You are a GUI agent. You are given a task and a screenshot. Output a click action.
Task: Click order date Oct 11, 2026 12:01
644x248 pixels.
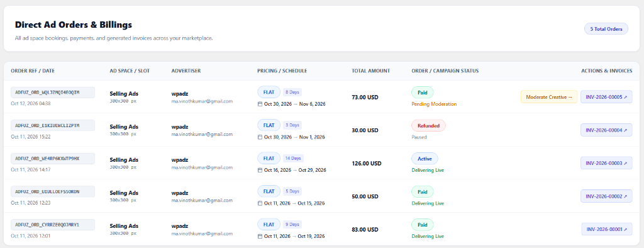tap(31, 235)
